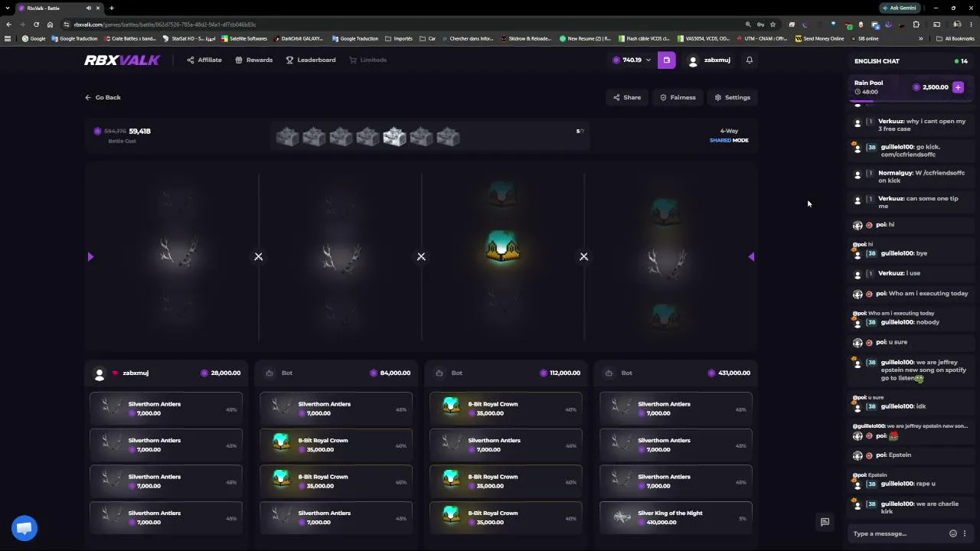This screenshot has width=980, height=551.
Task: Click the Rain Pool progress bar
Action: coord(910,100)
